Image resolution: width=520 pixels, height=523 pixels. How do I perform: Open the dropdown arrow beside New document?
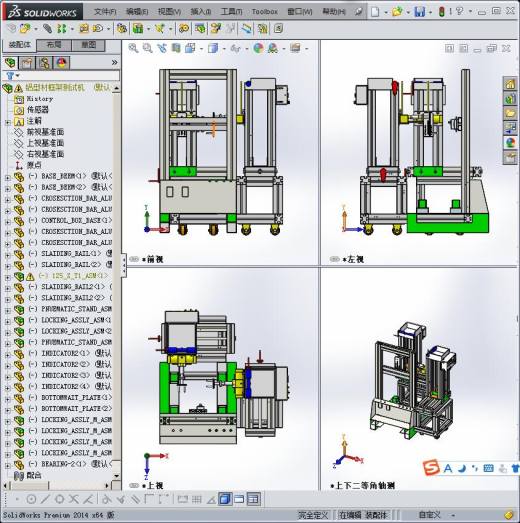386,13
